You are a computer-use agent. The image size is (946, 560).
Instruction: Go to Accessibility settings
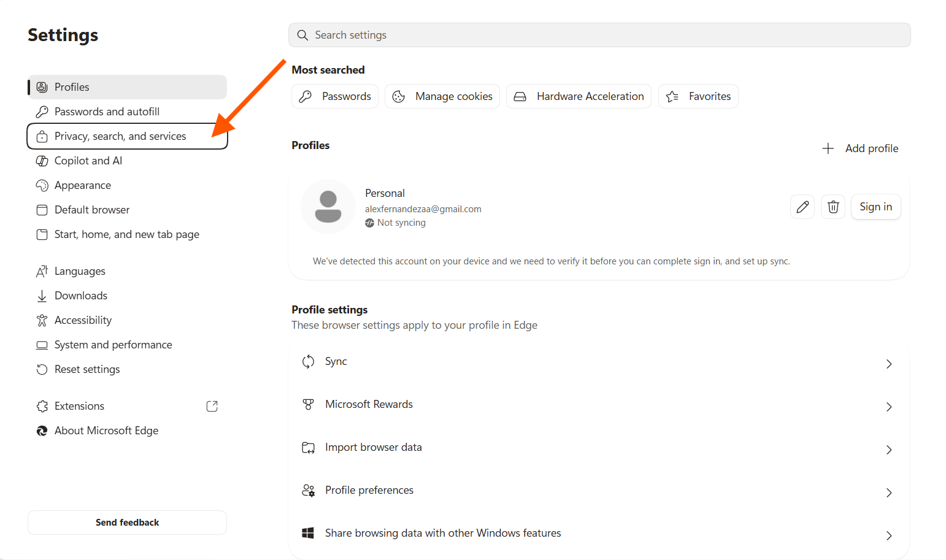(x=127, y=320)
